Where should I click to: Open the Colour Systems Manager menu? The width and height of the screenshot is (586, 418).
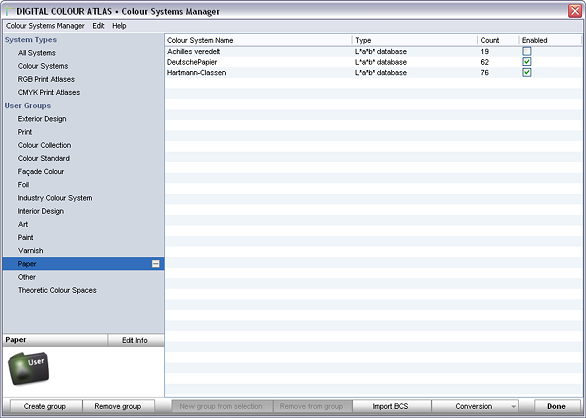(45, 26)
